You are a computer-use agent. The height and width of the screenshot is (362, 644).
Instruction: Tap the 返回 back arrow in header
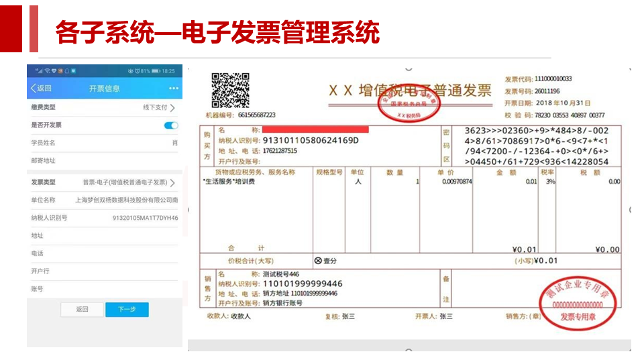click(x=41, y=88)
